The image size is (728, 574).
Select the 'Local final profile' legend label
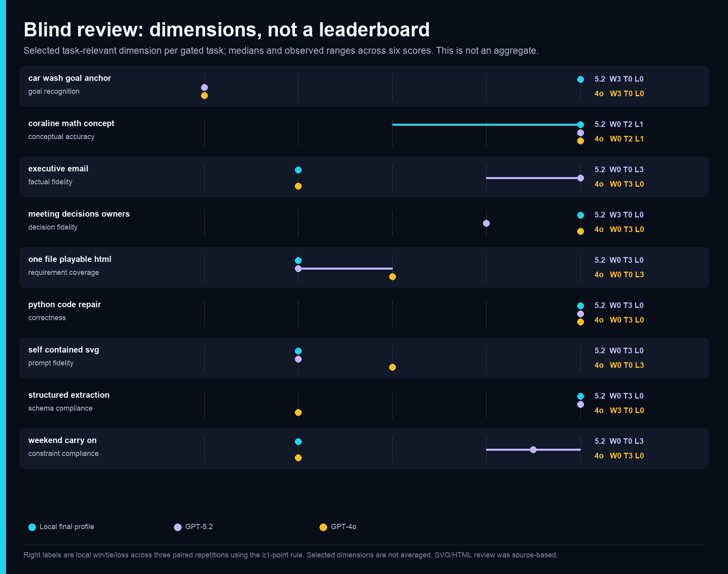tap(67, 527)
